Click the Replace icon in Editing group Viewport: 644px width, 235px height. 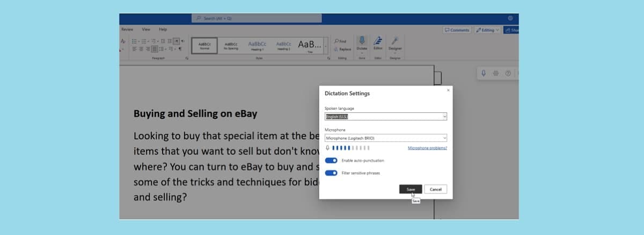click(336, 49)
